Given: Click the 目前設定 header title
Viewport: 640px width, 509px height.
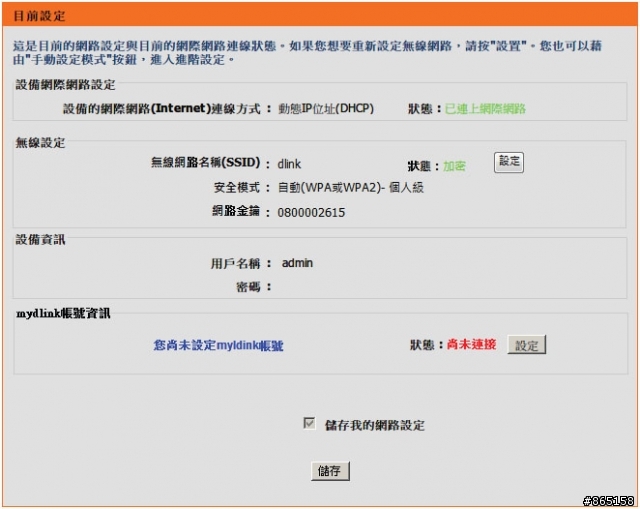Looking at the screenshot, I should 39,16.
